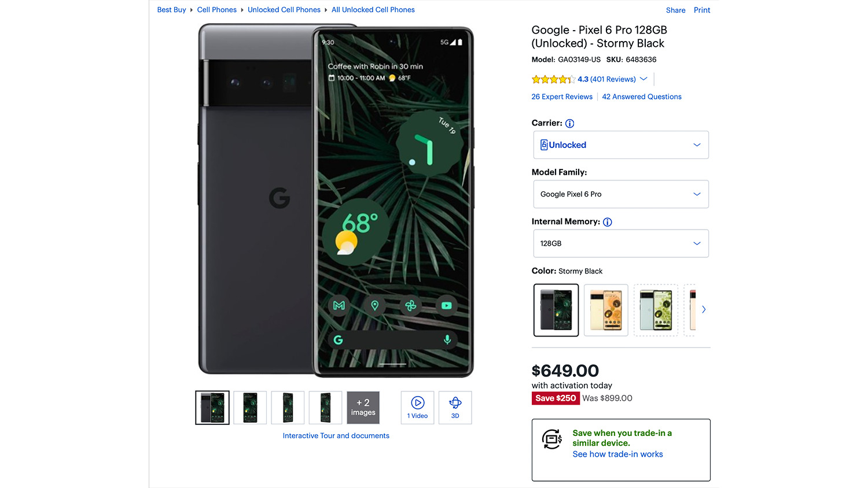Screen dimensions: 868x488
Task: Click the star rating icons
Action: [553, 79]
